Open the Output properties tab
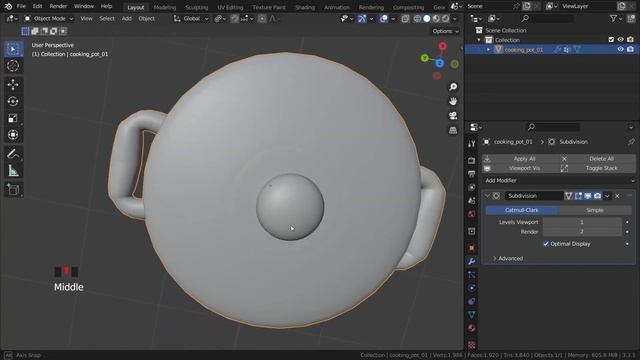The image size is (640, 360). pyautogui.click(x=472, y=174)
